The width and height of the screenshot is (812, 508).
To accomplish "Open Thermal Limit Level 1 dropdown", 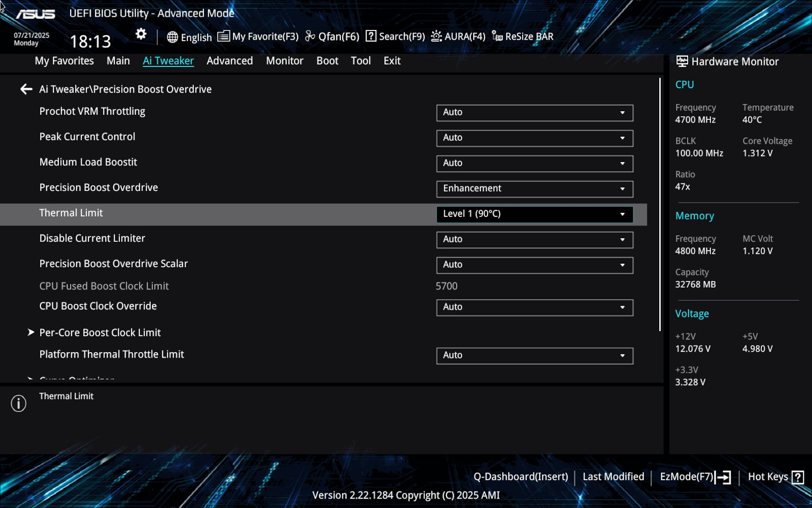I will click(x=535, y=214).
